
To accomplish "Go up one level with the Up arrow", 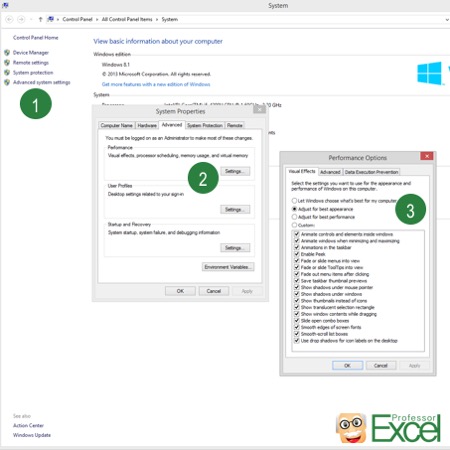I will point(40,19).
